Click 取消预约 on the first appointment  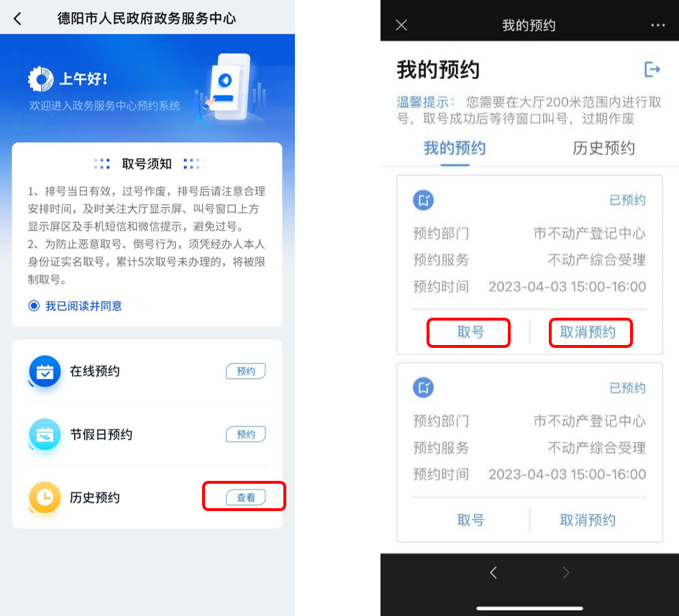(588, 333)
